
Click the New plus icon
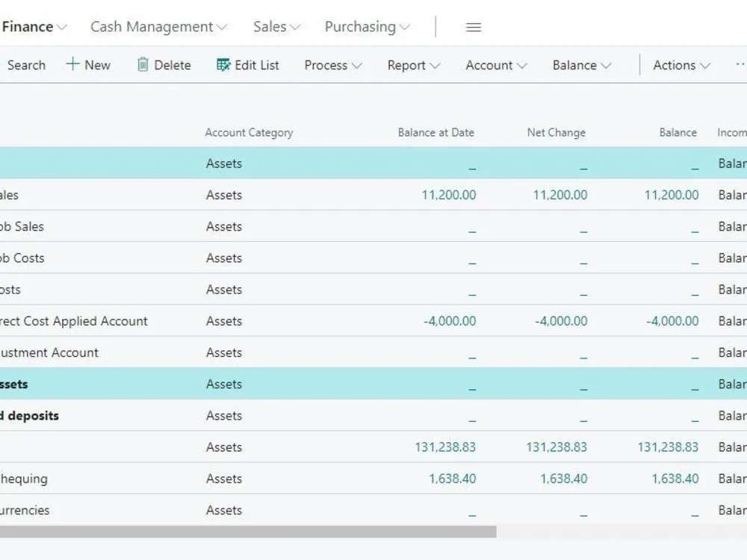pos(74,65)
